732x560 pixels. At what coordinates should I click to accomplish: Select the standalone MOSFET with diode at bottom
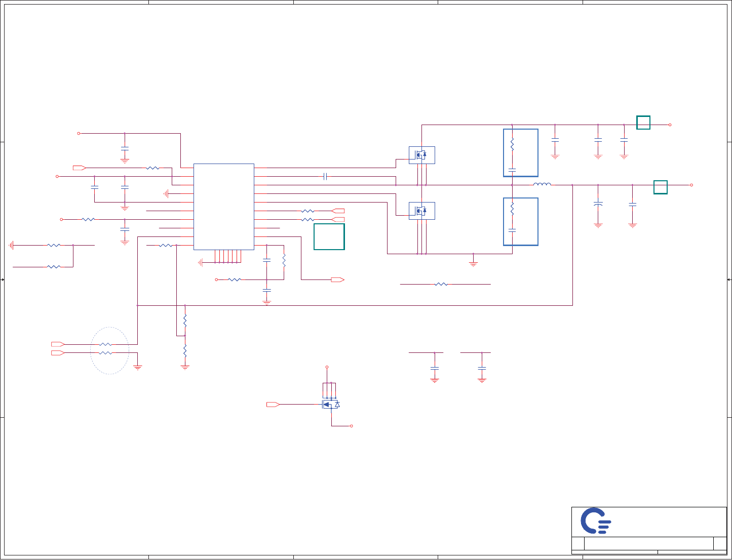pos(331,404)
